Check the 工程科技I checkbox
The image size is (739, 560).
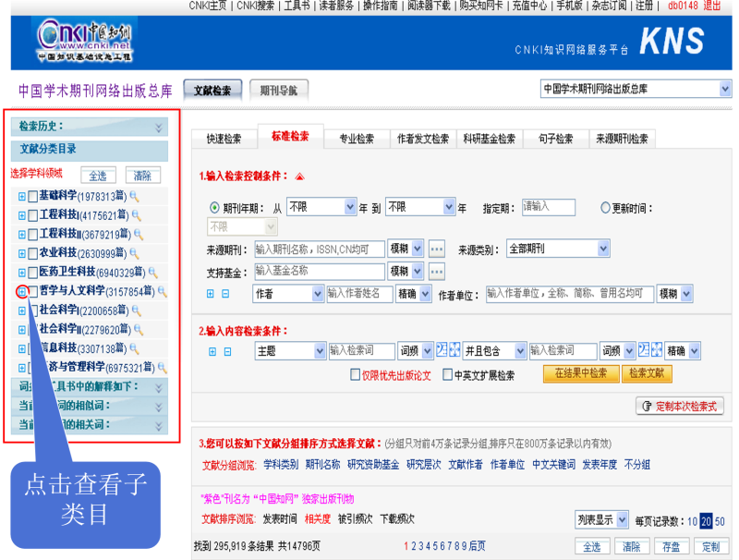pos(33,216)
